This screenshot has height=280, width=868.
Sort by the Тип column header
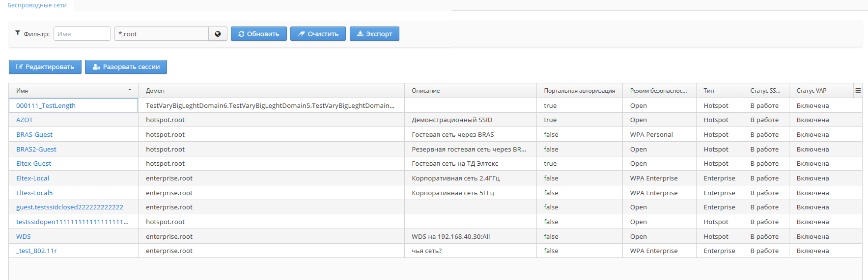(708, 91)
